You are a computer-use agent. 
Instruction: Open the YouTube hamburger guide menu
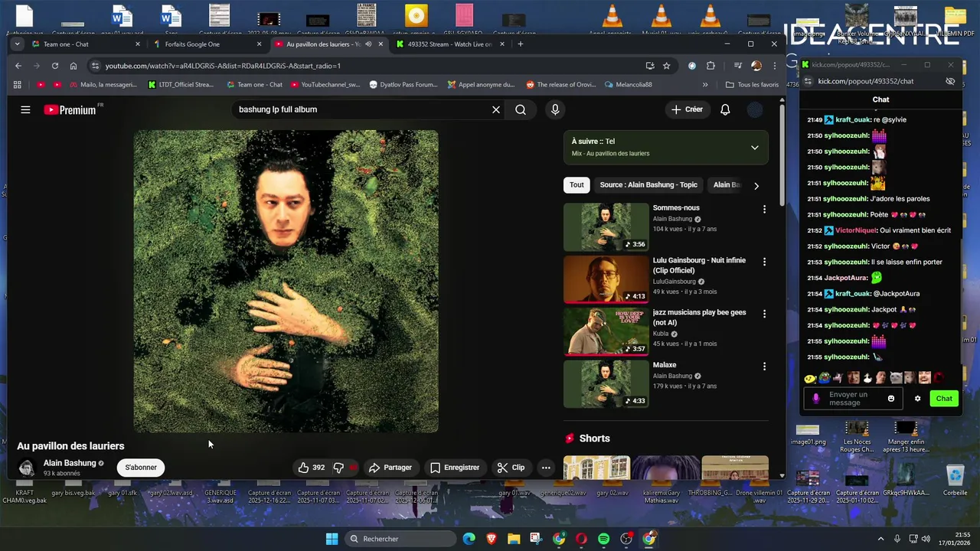25,110
